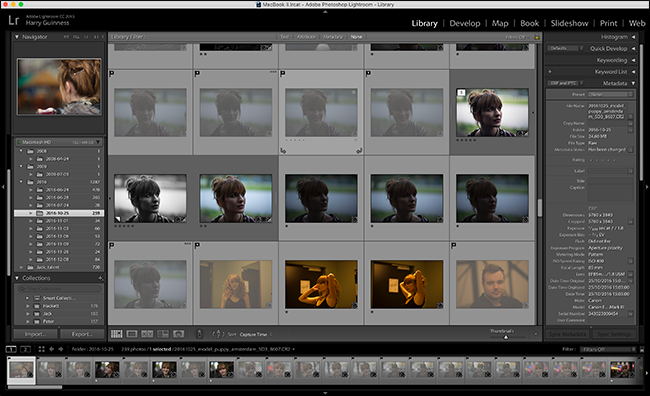
Task: Add a keyword with Keyword List plus
Action: (x=550, y=72)
